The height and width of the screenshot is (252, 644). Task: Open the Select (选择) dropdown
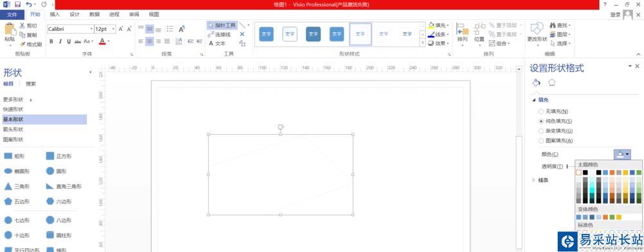tap(560, 44)
